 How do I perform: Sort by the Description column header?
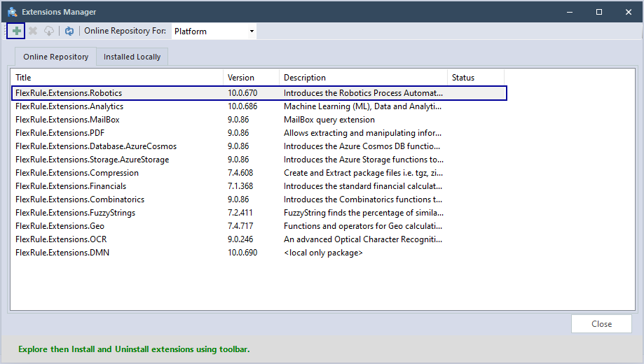(363, 78)
